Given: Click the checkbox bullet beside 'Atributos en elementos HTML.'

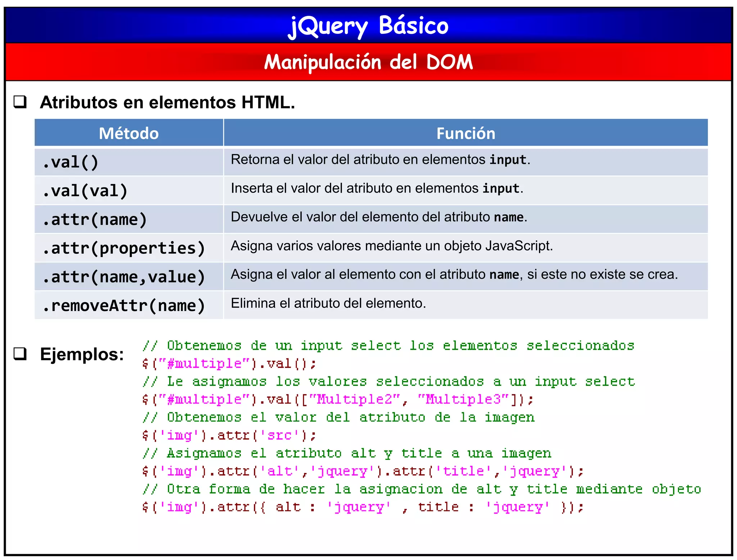Looking at the screenshot, I should (x=20, y=102).
